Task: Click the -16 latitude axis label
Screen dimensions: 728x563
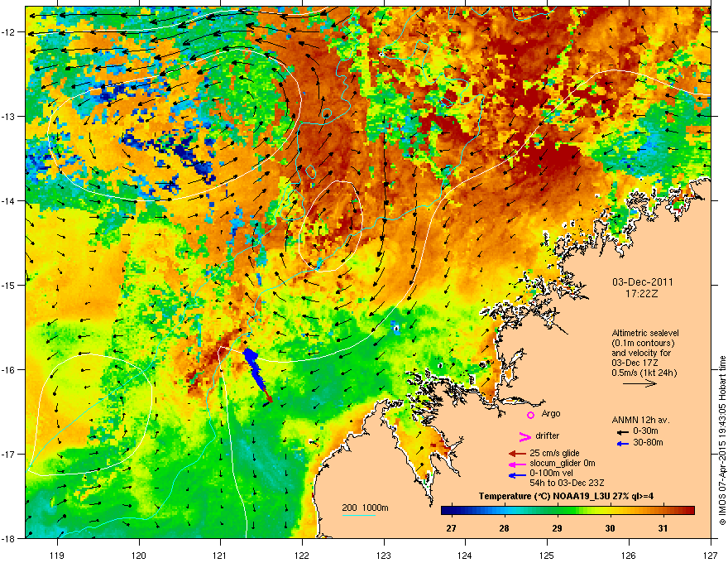Action: click(9, 370)
